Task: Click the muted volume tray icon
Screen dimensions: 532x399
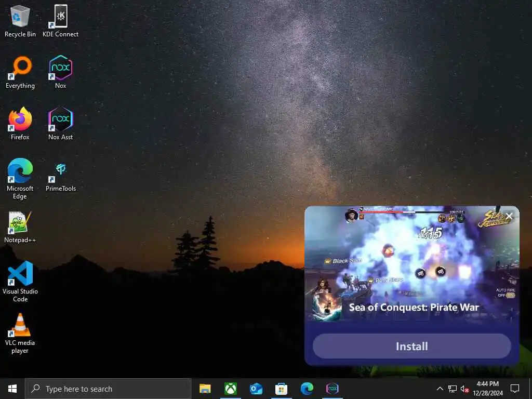Action: [x=464, y=389]
